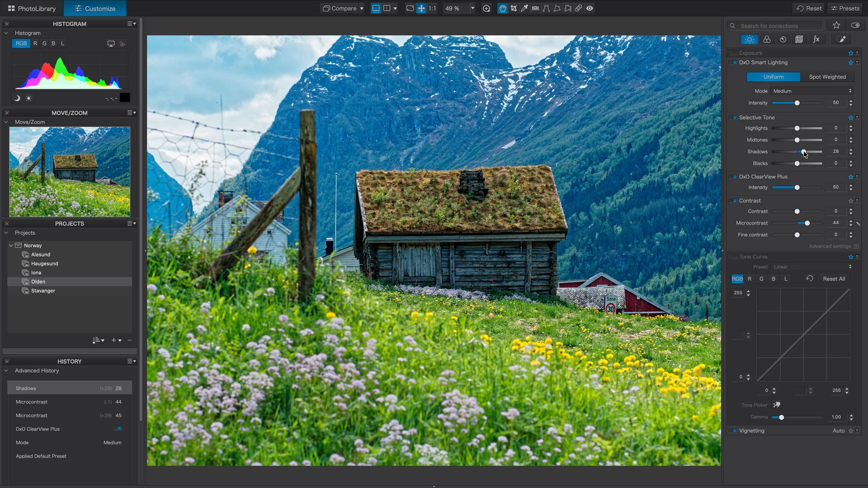This screenshot has width=868, height=488.
Task: Click the Search for corrections field
Action: [775, 26]
